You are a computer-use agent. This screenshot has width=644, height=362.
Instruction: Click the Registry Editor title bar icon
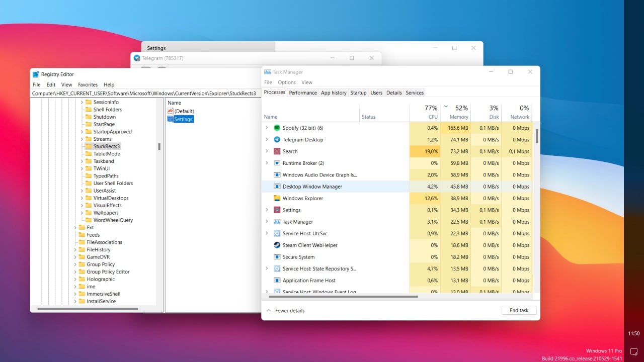36,74
